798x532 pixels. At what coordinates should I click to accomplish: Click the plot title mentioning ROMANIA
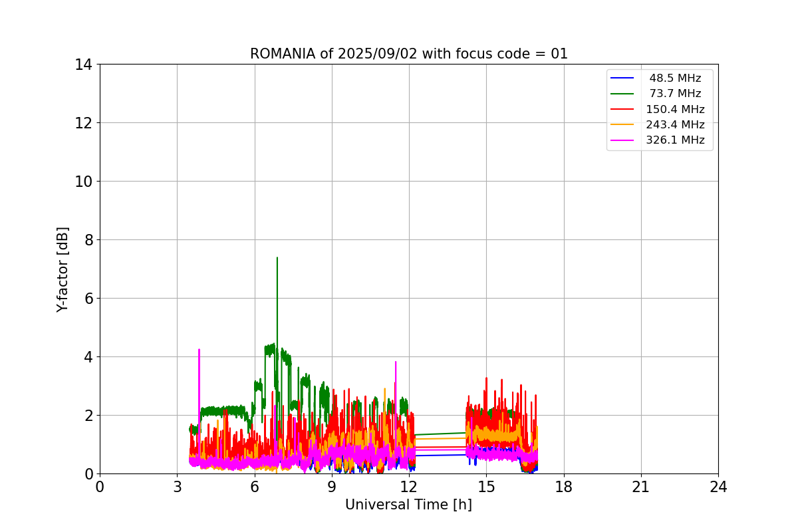409,54
